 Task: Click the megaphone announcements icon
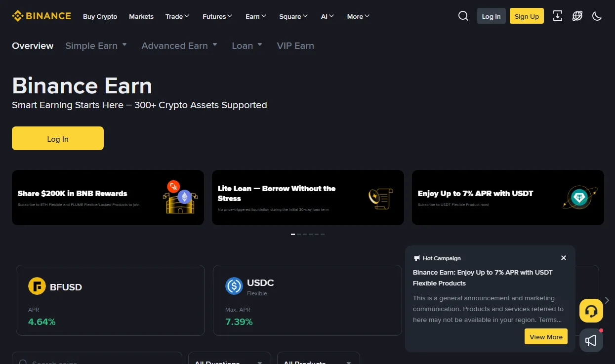click(x=591, y=340)
